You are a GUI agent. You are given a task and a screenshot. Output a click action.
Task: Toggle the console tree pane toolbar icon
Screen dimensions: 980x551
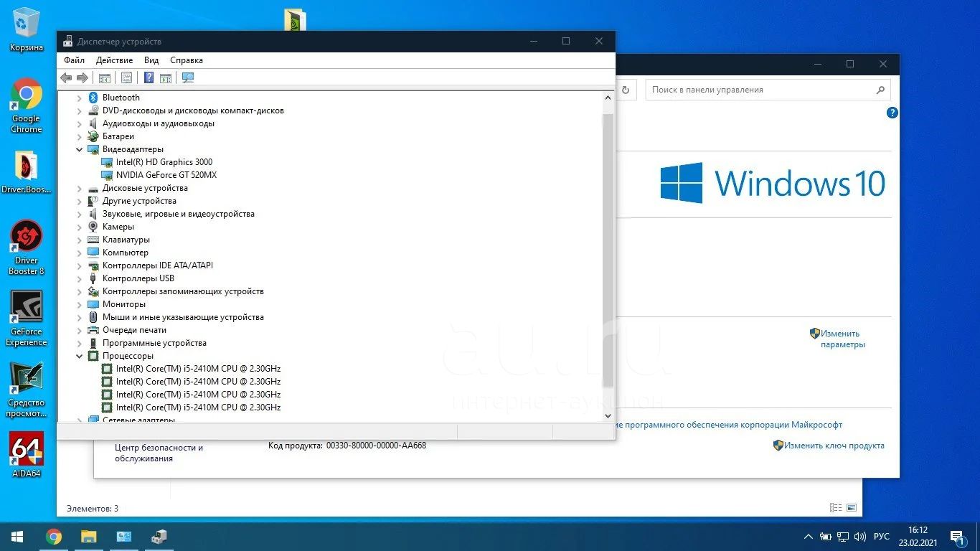[105, 77]
